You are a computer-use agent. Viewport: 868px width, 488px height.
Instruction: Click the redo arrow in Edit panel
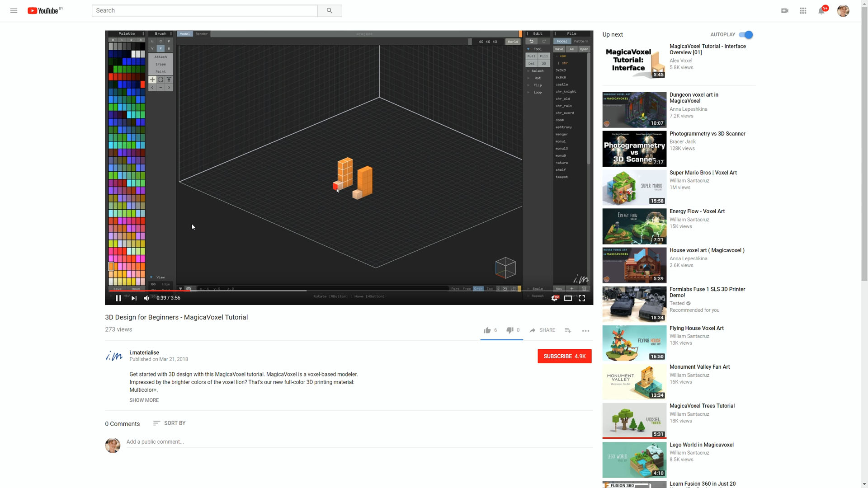point(544,41)
